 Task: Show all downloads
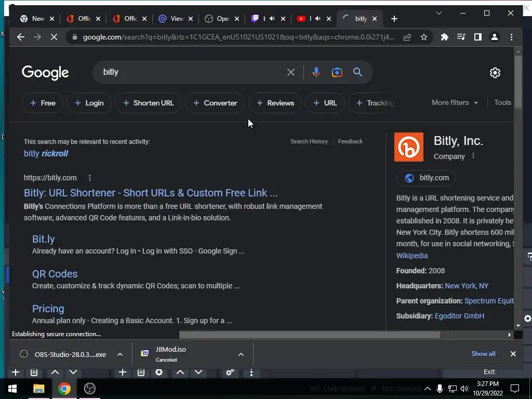(x=483, y=353)
